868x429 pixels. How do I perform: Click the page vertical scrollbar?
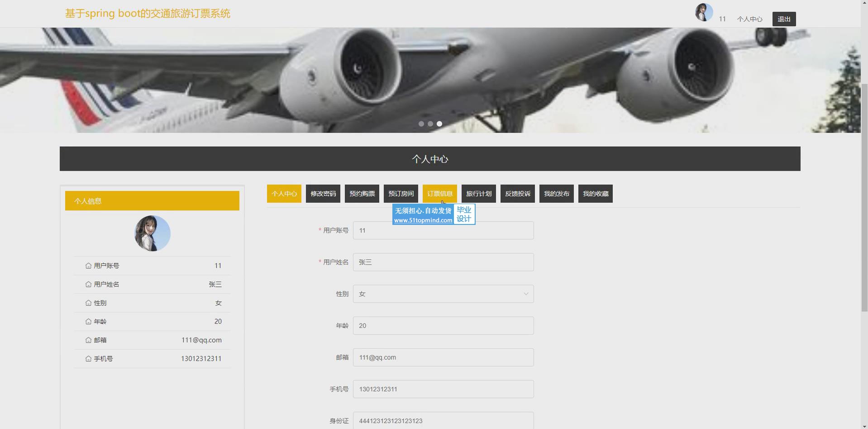point(864,197)
